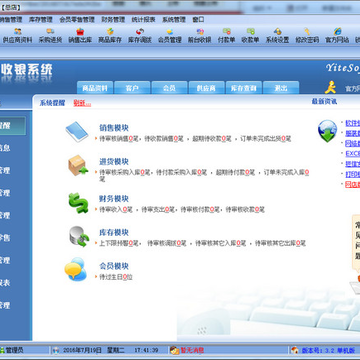Screen dimensions: 360x360
Task: Open the 库存模块 heading link
Action: coord(114,233)
